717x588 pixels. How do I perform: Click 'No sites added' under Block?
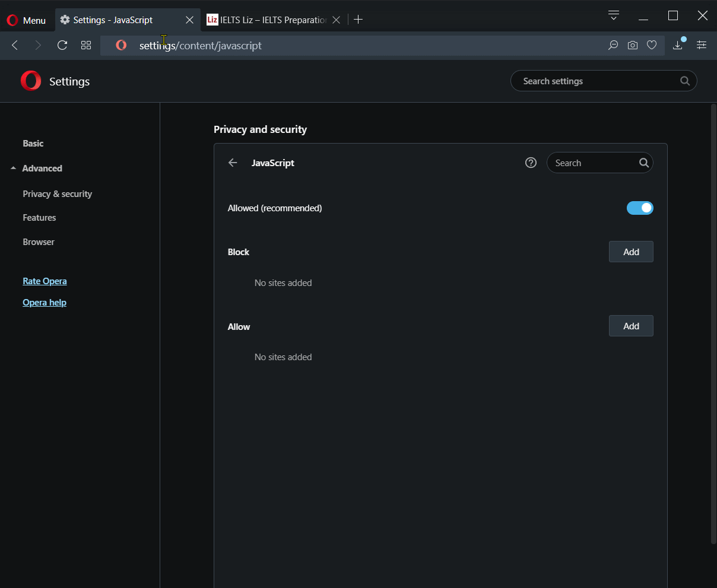[283, 283]
